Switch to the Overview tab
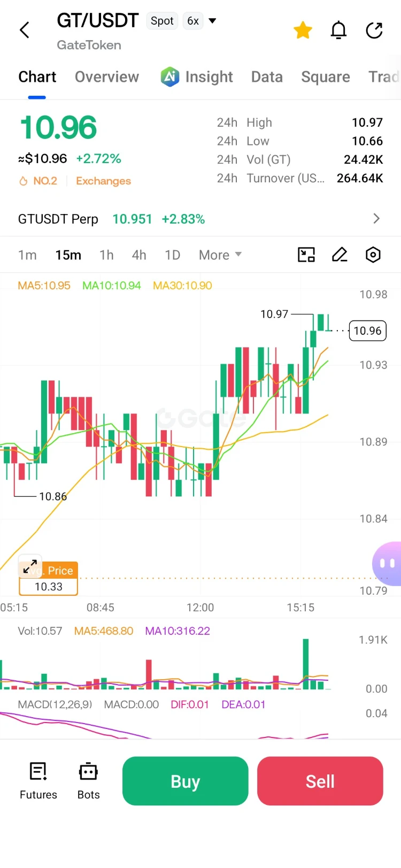Image resolution: width=401 pixels, height=868 pixels. pyautogui.click(x=107, y=77)
